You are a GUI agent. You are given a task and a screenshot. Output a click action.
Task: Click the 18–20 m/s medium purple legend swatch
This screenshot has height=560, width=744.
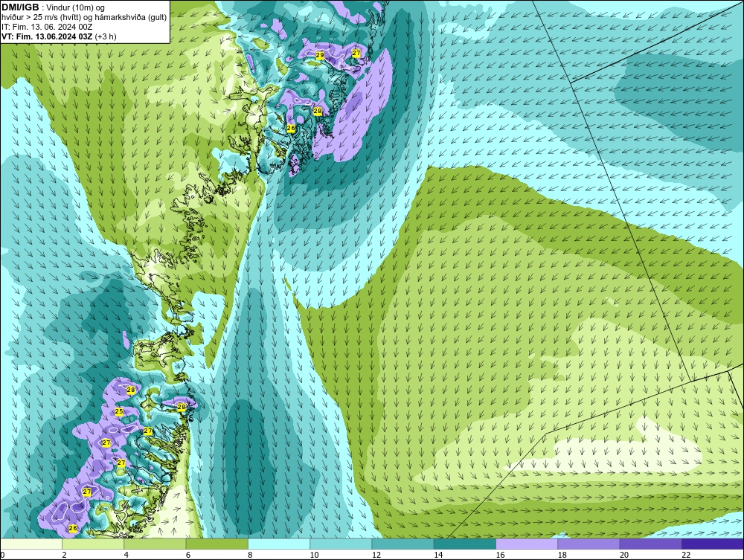click(589, 544)
